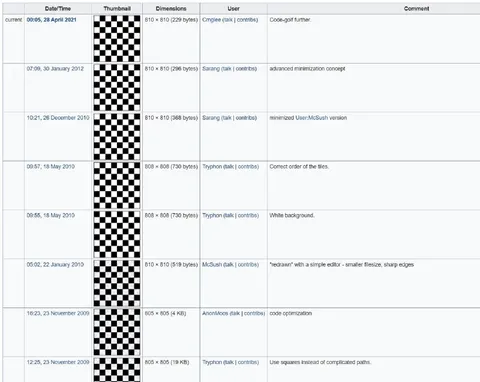Viewport: 480px width, 382px height.
Task: Open AnonMoos's talk page
Action: click(236, 313)
